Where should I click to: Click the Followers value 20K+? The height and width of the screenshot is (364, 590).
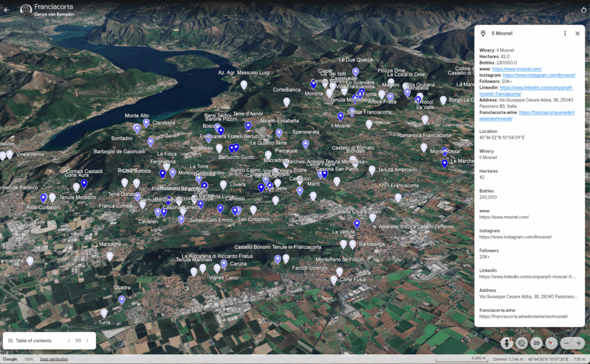tap(485, 257)
